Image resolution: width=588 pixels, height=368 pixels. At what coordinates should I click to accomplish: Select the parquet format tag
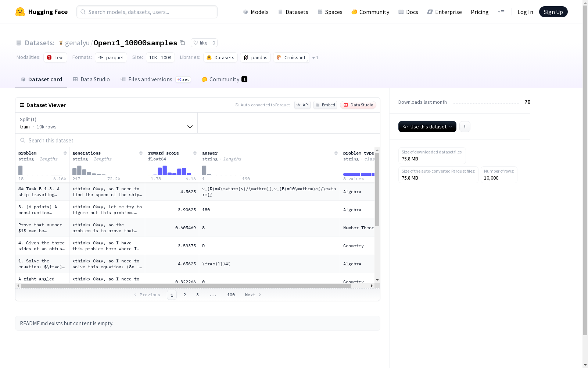(111, 57)
